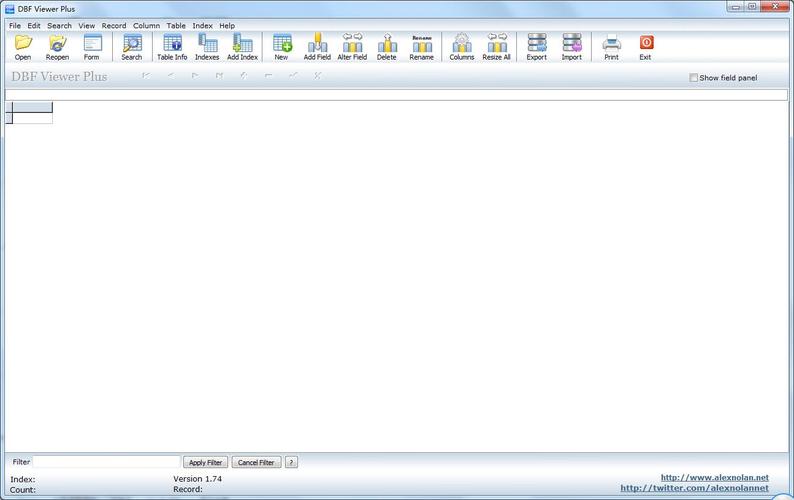The image size is (794, 500).
Task: Click the Open file toolbar icon
Action: pyautogui.click(x=23, y=45)
